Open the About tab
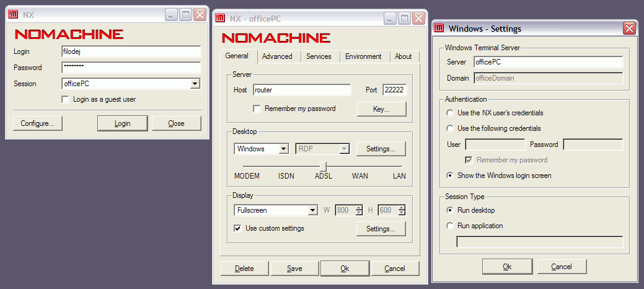Image resolution: width=644 pixels, height=289 pixels. coord(404,56)
